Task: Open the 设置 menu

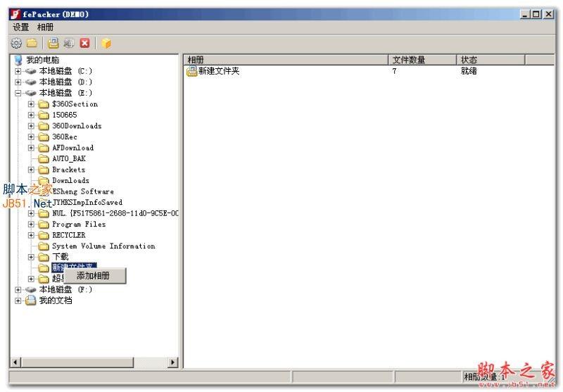Action: [21, 27]
